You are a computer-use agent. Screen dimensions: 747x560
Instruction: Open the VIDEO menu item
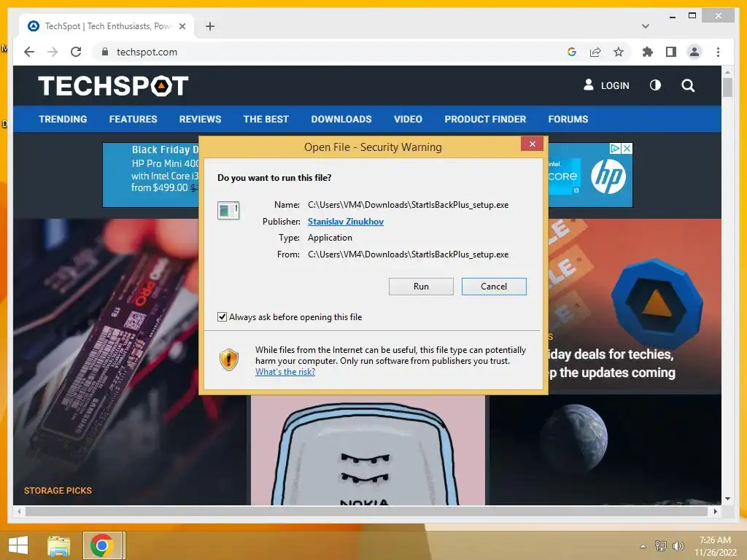[x=408, y=119]
